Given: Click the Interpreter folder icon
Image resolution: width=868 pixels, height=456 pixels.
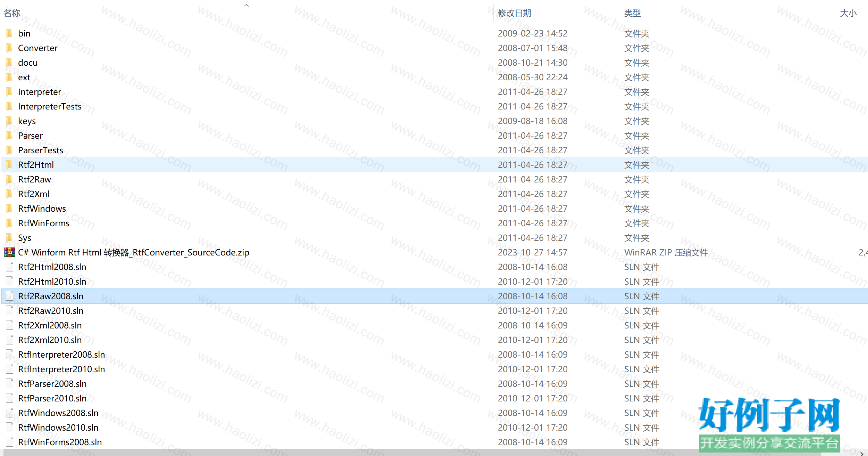Looking at the screenshot, I should pos(9,92).
